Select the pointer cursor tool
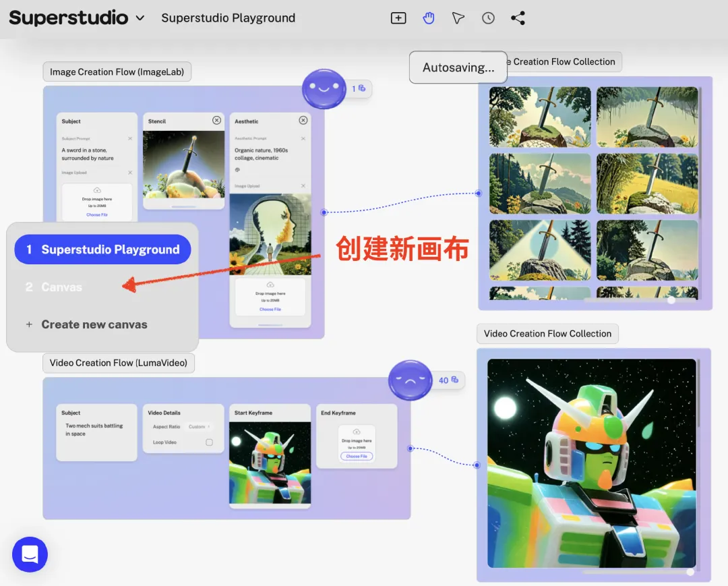 pyautogui.click(x=458, y=18)
